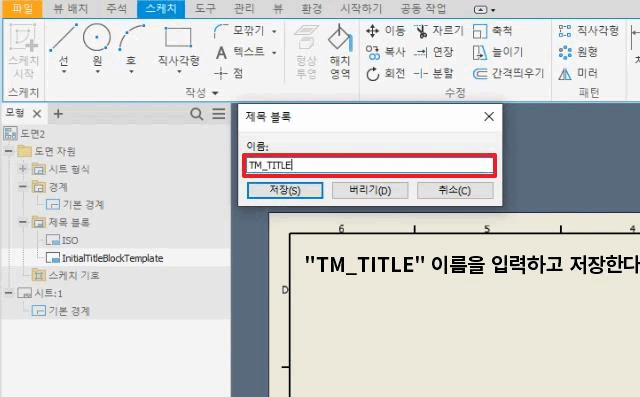
Task: Select 기본 경계 under 경계 folder
Action: click(75, 204)
